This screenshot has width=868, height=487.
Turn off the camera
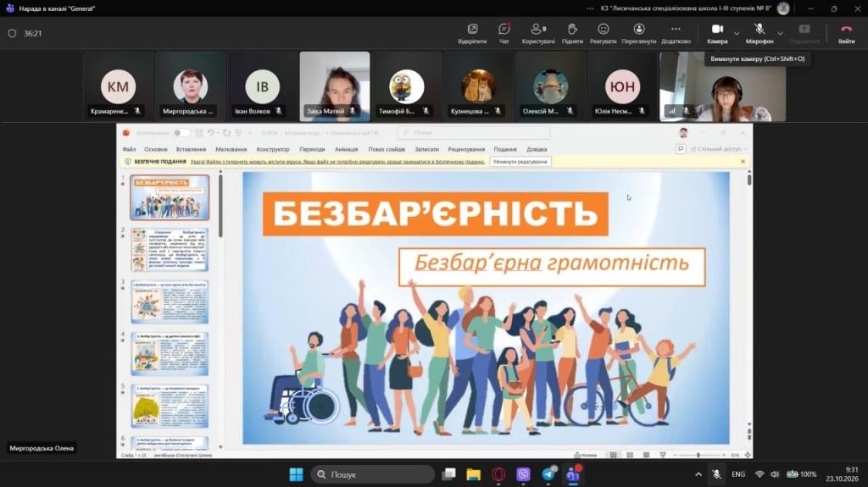(717, 33)
